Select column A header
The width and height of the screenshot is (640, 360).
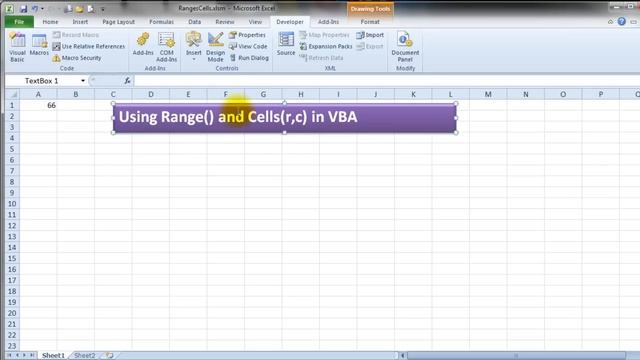(x=38, y=94)
